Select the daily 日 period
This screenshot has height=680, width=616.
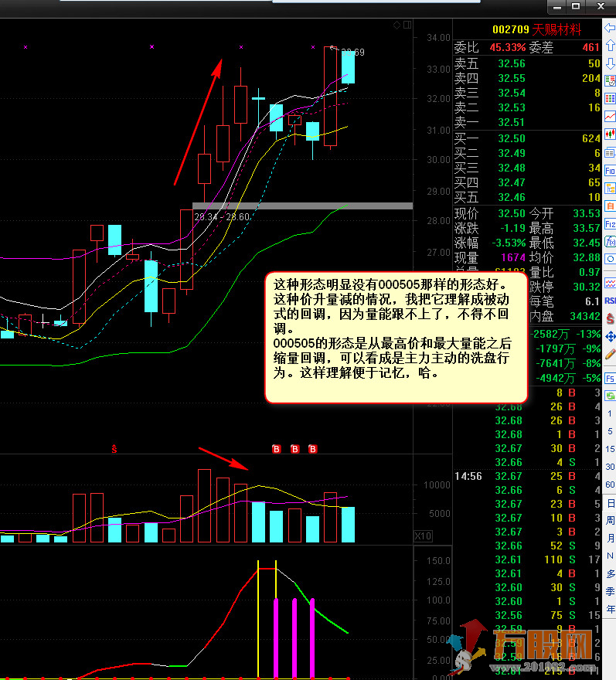pyautogui.click(x=611, y=503)
